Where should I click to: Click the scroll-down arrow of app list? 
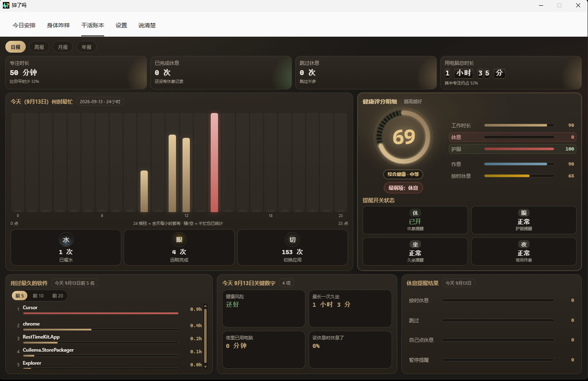[205, 366]
